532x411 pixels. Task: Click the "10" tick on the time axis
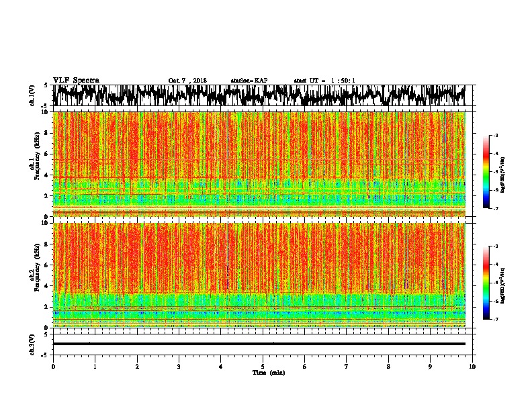pyautogui.click(x=472, y=367)
